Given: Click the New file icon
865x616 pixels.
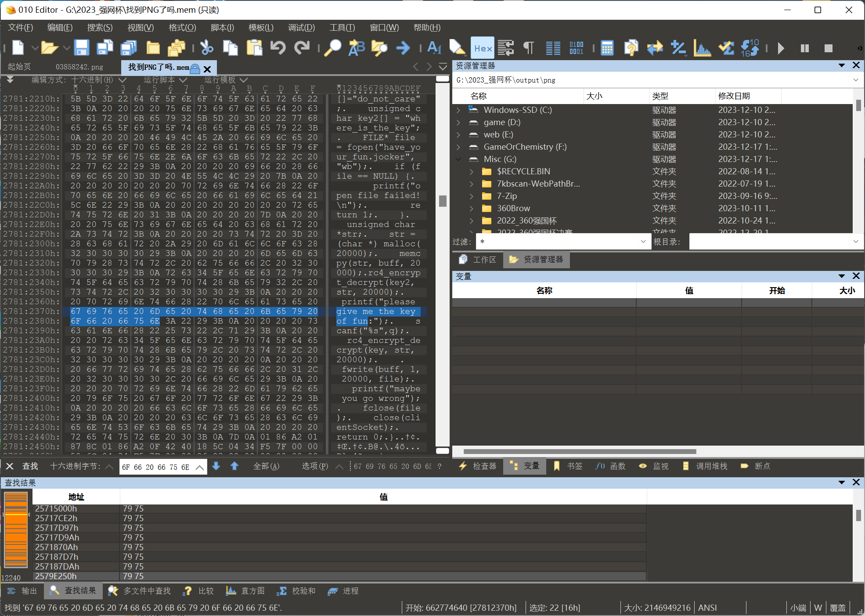Looking at the screenshot, I should click(x=18, y=47).
